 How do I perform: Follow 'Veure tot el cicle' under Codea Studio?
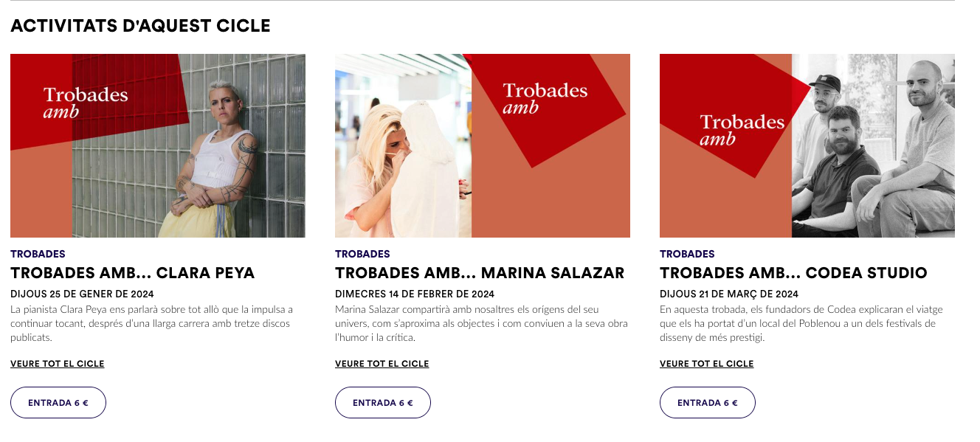(707, 364)
